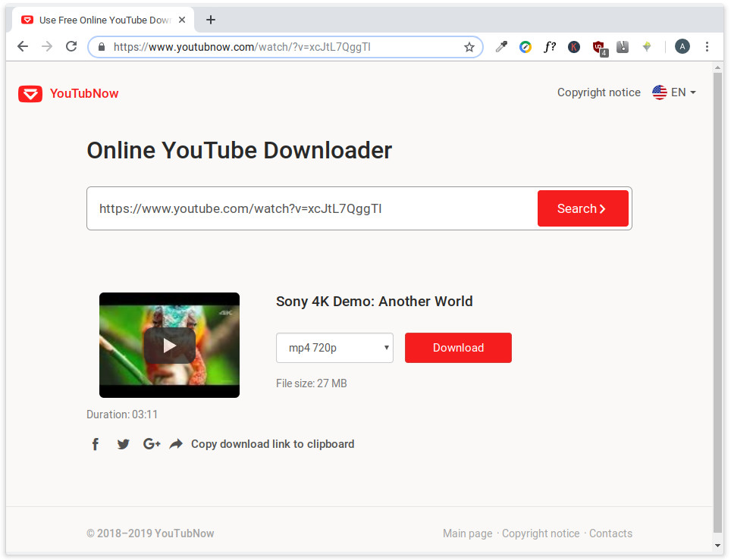Click the © 2018–2019 YouTubNow footer text
The height and width of the screenshot is (560, 731).
(x=150, y=533)
